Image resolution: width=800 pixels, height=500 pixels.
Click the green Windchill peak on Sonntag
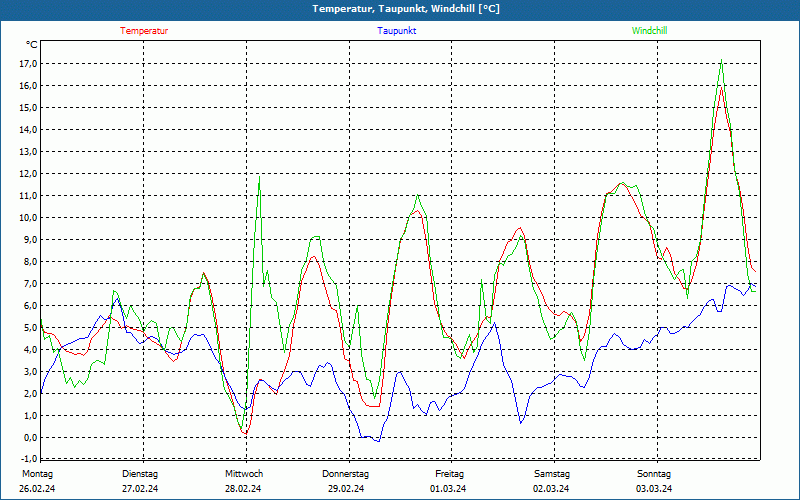[x=721, y=60]
